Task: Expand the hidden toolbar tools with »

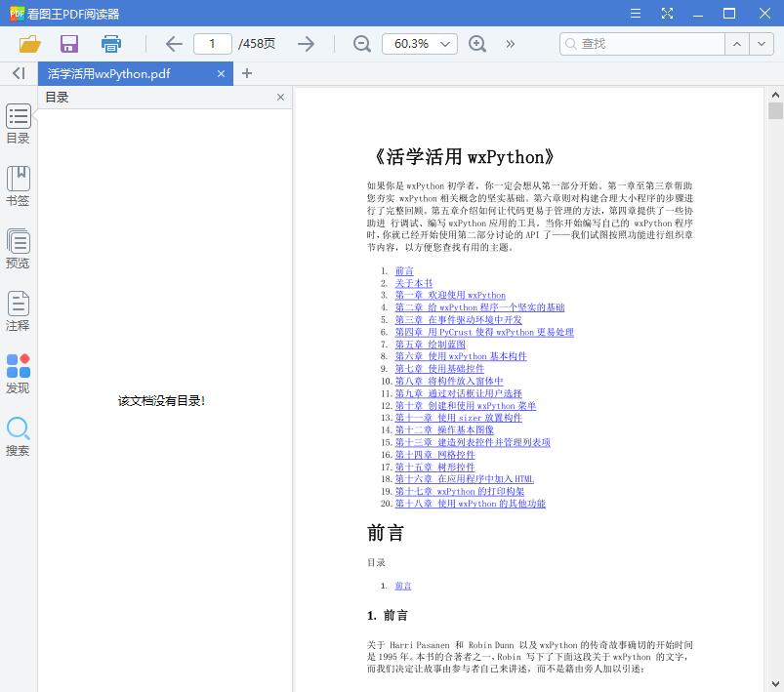Action: tap(510, 44)
